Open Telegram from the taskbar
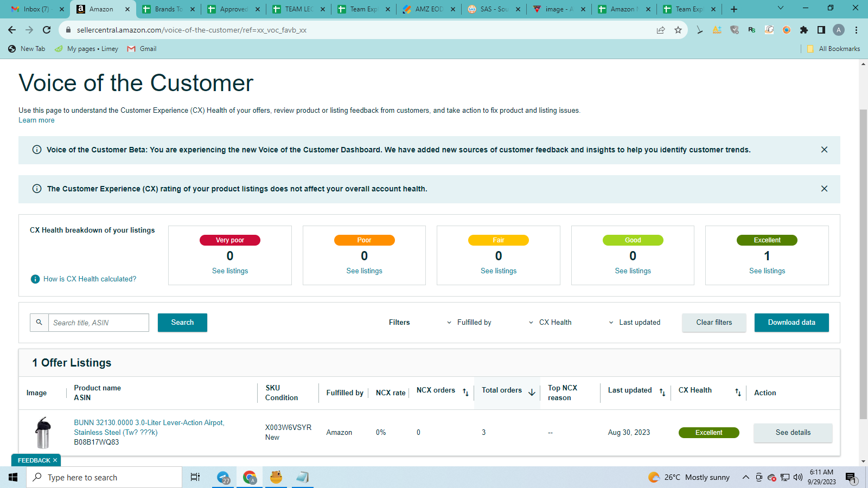The image size is (868, 488). 224,477
